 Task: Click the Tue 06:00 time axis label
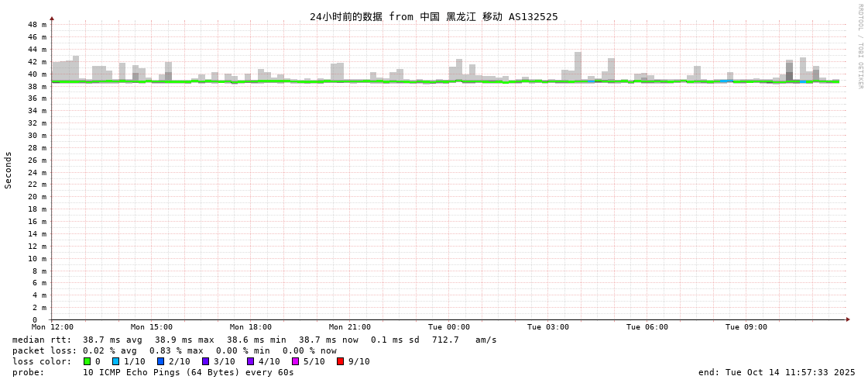(647, 327)
